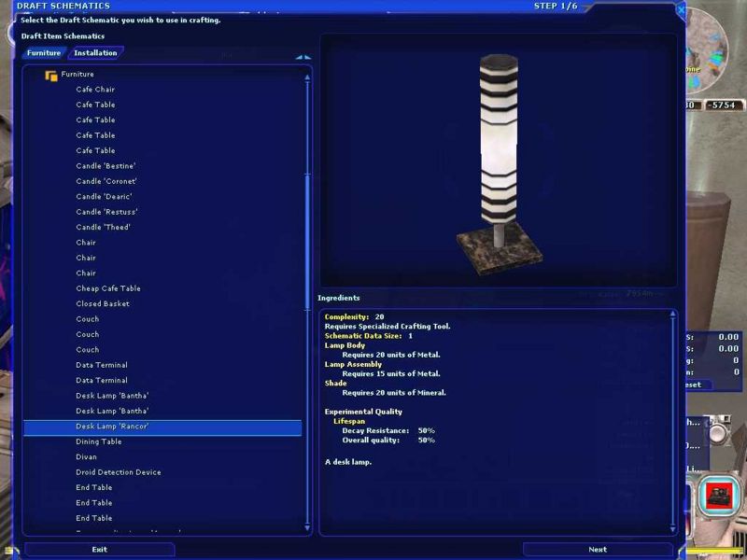This screenshot has width=747, height=560.
Task: Click the red crafting tool toolbar icon
Action: coord(719,494)
